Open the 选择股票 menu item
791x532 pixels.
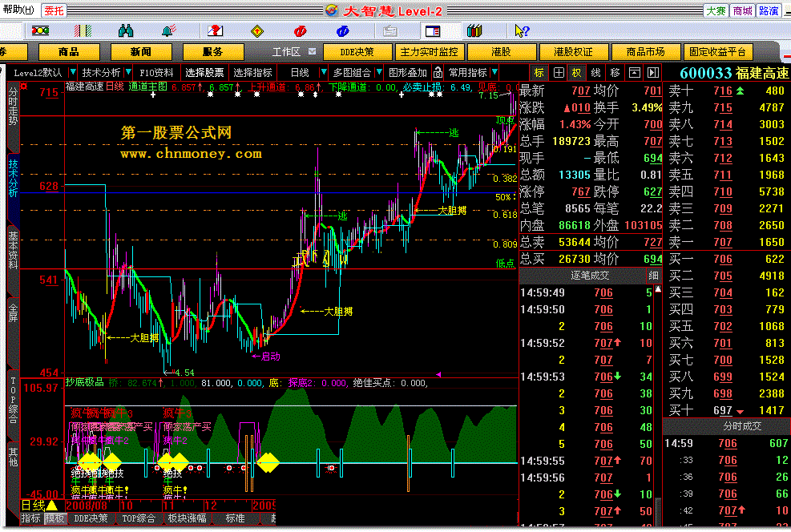pyautogui.click(x=204, y=73)
